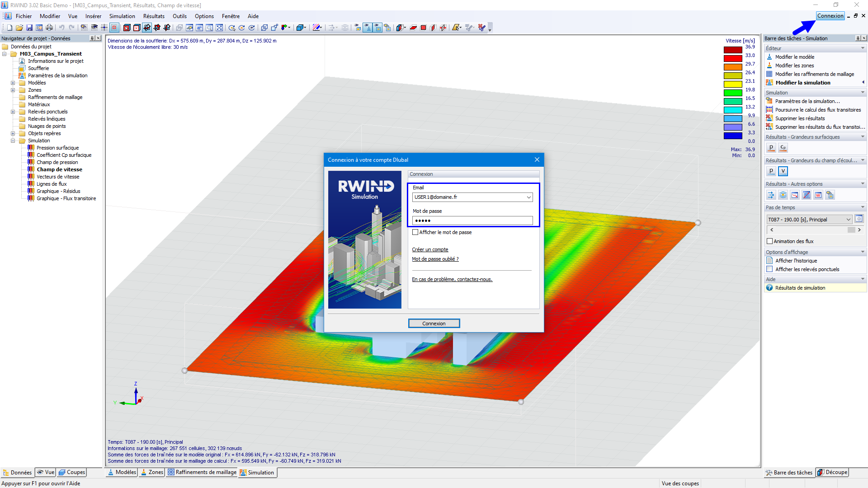Click the streamlines icon in Autres options
The image size is (868, 488).
coord(783,195)
